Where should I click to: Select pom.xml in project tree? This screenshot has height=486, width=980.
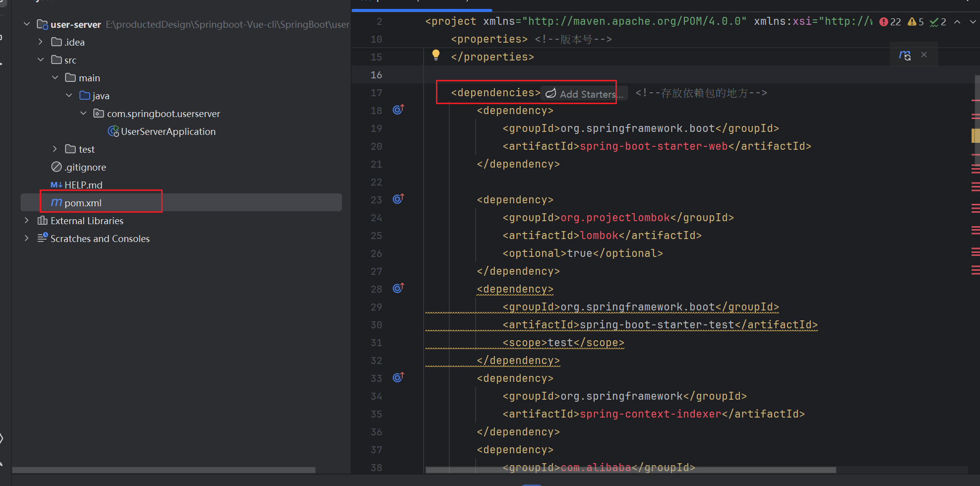click(x=83, y=203)
